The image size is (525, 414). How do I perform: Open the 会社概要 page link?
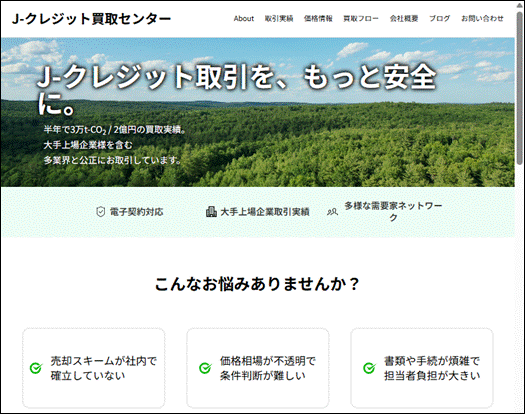404,19
